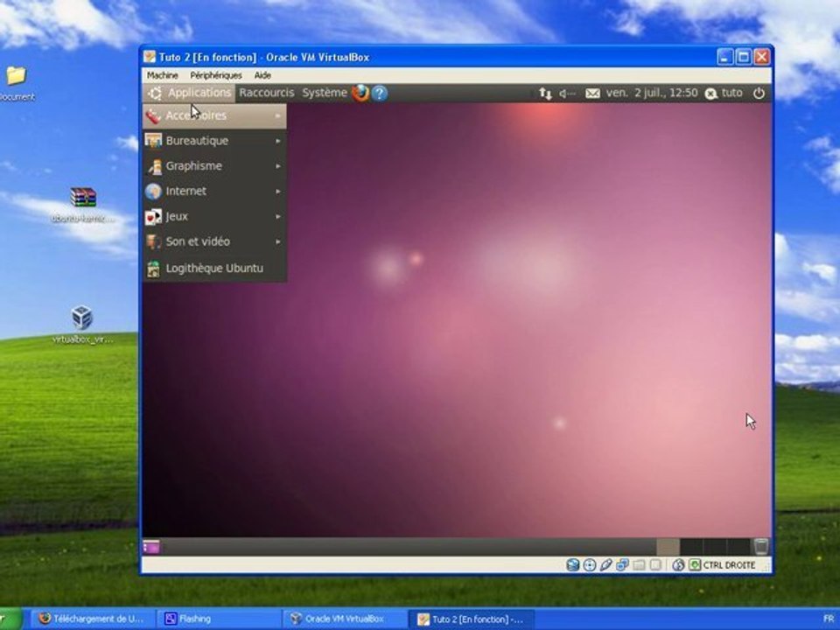Click the network adapters status icon
This screenshot has height=630, width=840.
622,564
